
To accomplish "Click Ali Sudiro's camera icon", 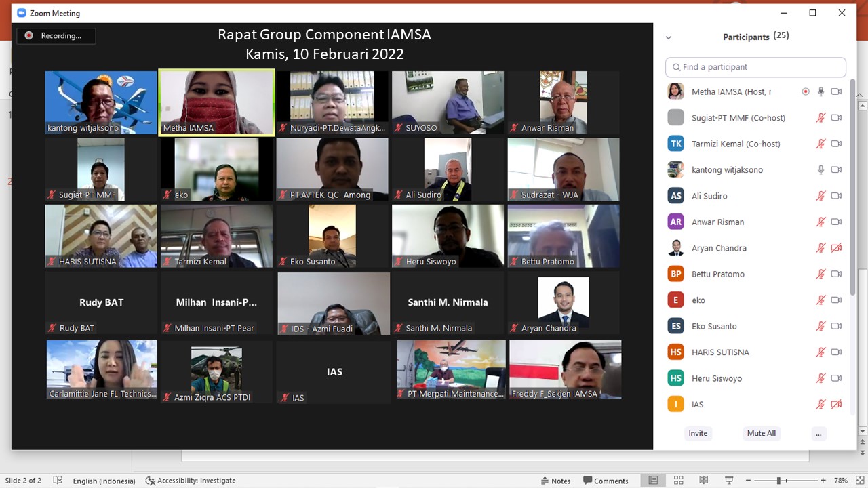I will point(836,196).
